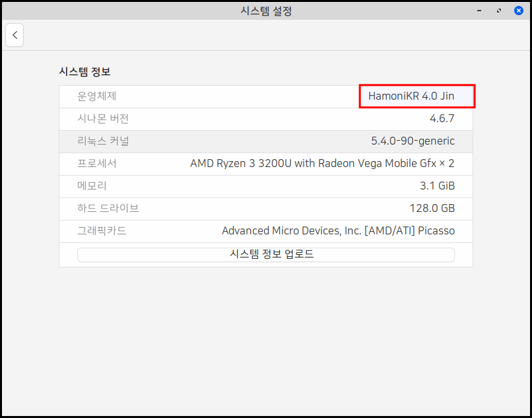
Task: Select the HamoniKR 4.0 Jin value
Action: (x=411, y=96)
